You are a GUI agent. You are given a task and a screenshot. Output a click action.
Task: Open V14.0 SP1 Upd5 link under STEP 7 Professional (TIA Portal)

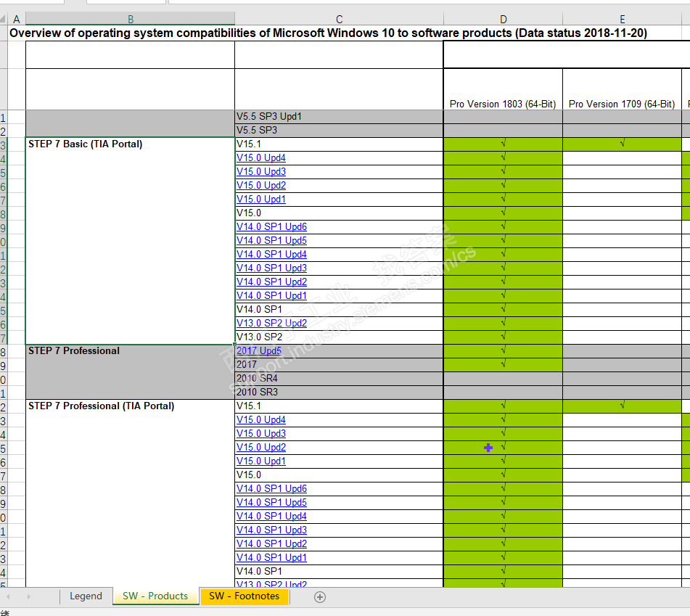271,503
